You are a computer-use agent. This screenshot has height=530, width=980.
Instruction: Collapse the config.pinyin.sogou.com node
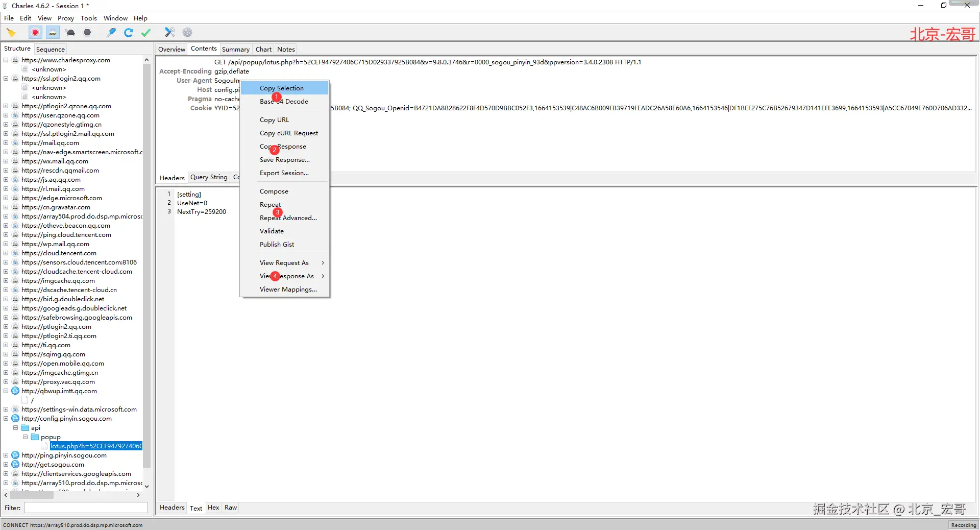tap(6, 419)
